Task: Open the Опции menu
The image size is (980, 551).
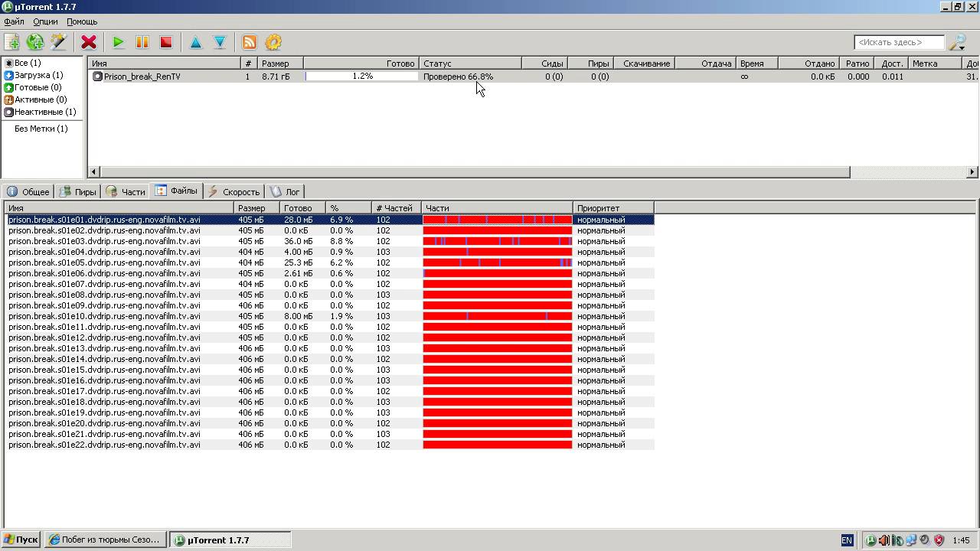Action: (45, 21)
